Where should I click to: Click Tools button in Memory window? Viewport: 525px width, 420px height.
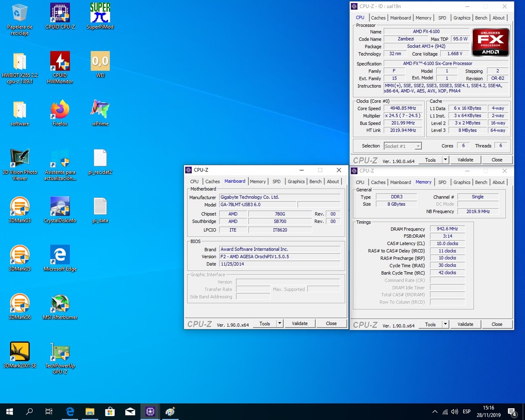coord(430,324)
